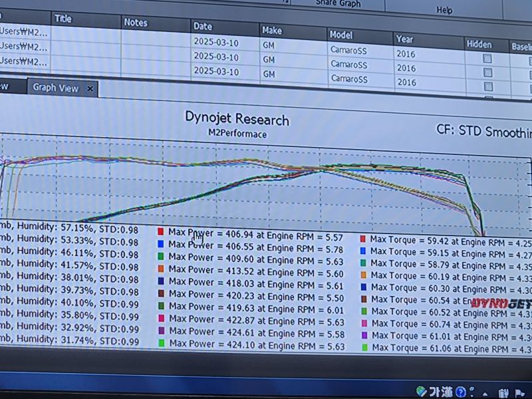
Task: Select the blue swatch beside Max Torque 59.15
Action: coord(363,251)
